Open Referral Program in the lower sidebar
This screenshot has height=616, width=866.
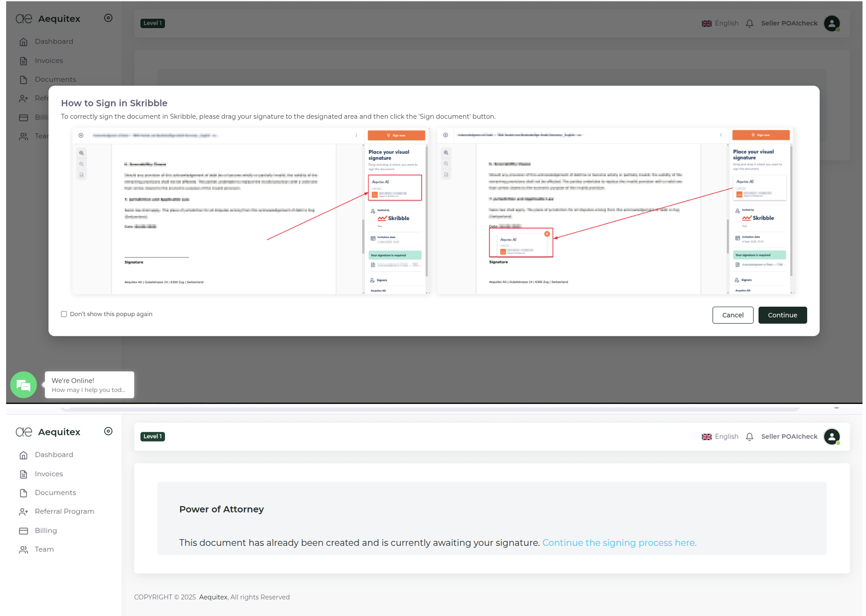[x=64, y=511]
